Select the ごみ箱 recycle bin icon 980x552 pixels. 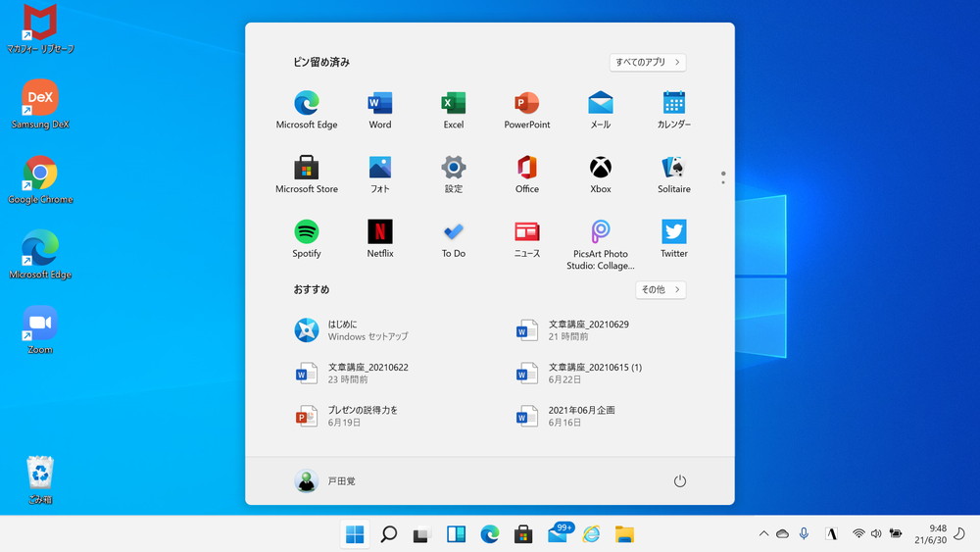[x=40, y=480]
